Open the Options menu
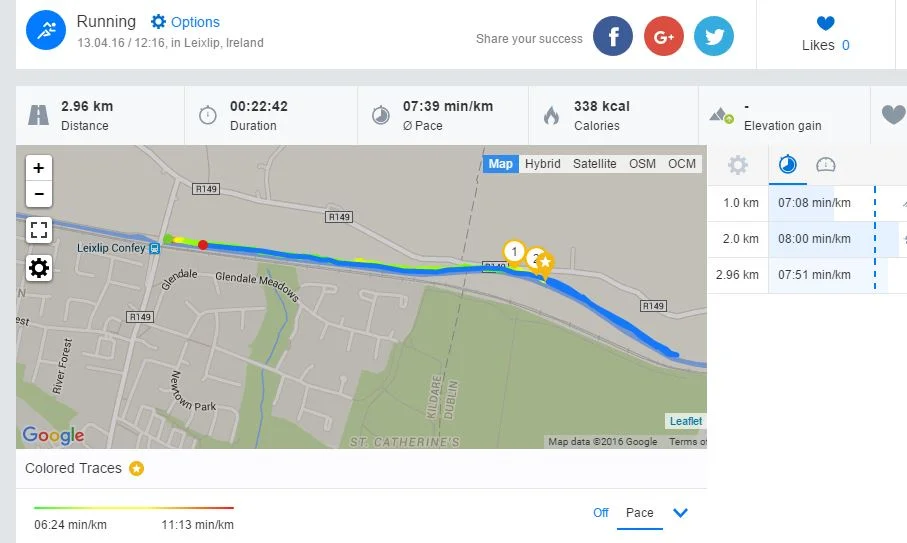The height and width of the screenshot is (543, 907). pos(185,22)
